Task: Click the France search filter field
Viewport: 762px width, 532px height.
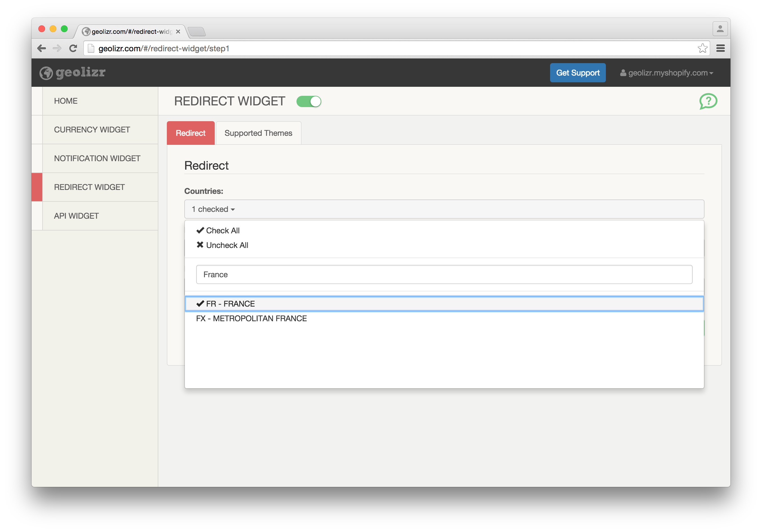Action: 444,274
